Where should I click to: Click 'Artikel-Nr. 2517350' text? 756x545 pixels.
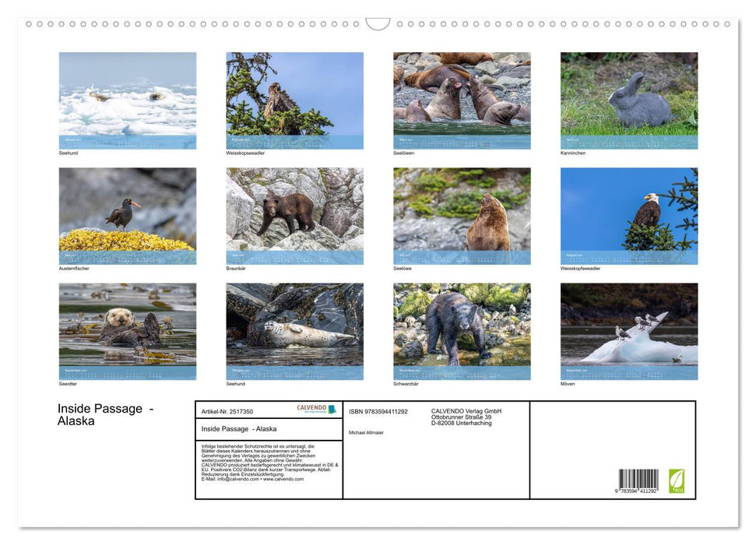(227, 411)
